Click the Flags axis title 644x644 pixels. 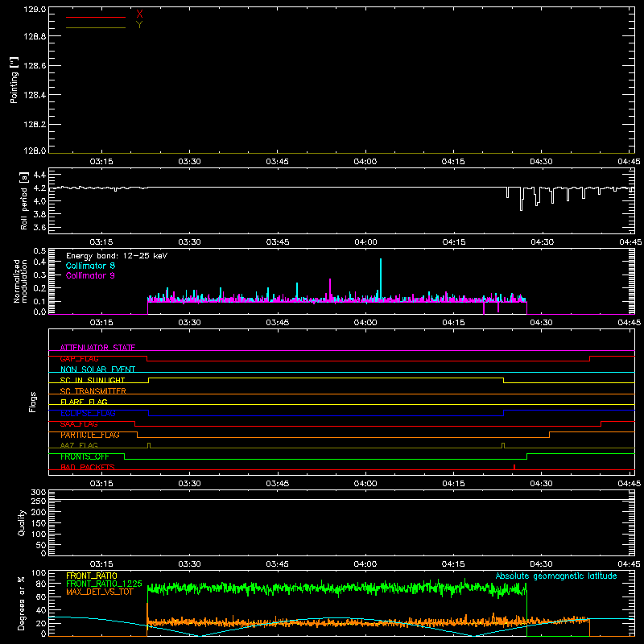[x=33, y=402]
